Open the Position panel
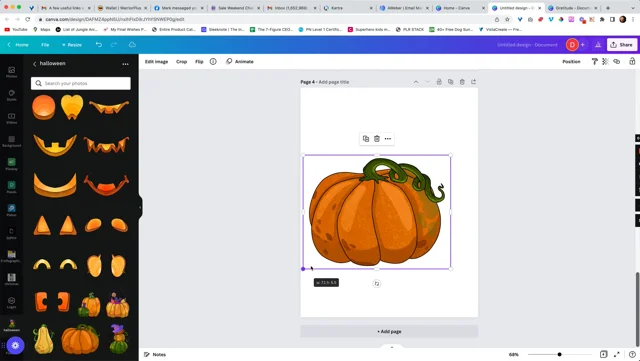The height and width of the screenshot is (361, 640). point(571,61)
